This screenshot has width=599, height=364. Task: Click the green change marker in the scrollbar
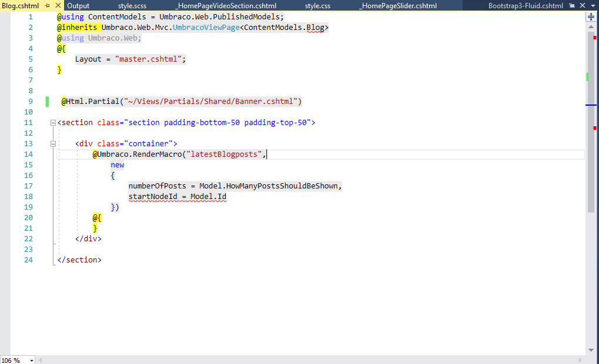click(x=587, y=77)
